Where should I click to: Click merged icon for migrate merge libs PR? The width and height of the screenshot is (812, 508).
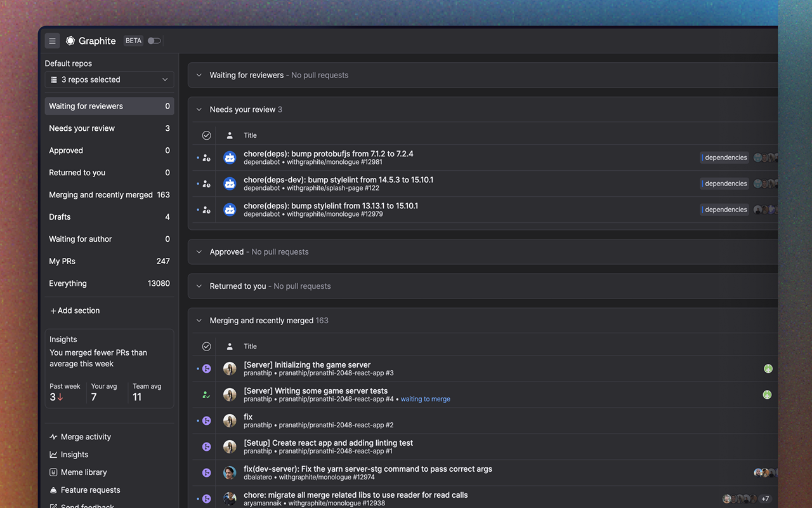point(206,498)
